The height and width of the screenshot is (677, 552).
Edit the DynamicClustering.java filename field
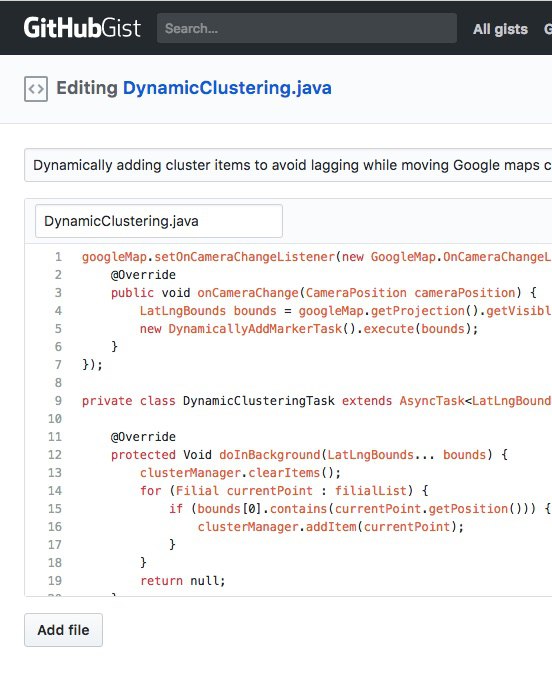(159, 221)
